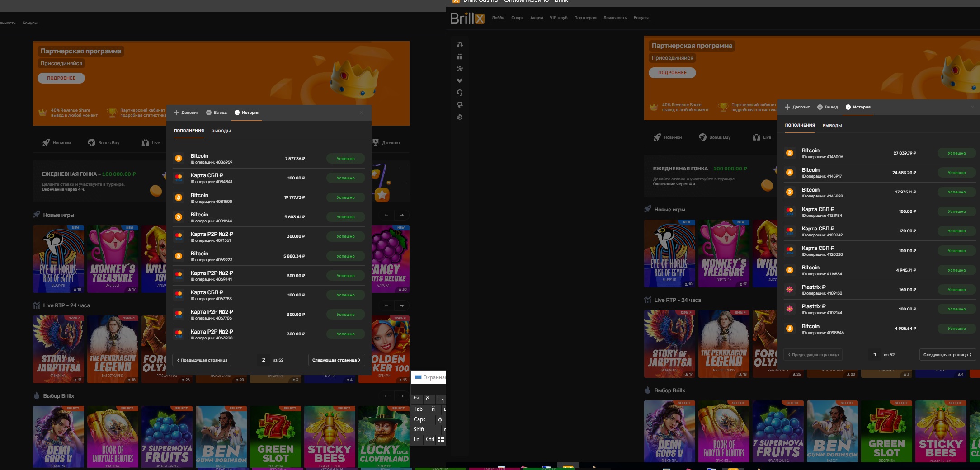Open Спорт in right window top menu
This screenshot has width=980, height=470.
[517, 18]
